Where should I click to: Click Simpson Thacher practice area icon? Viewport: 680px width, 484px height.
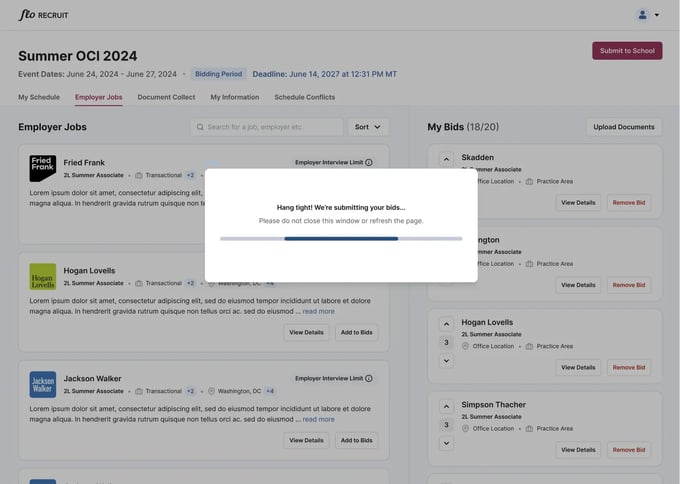click(530, 428)
